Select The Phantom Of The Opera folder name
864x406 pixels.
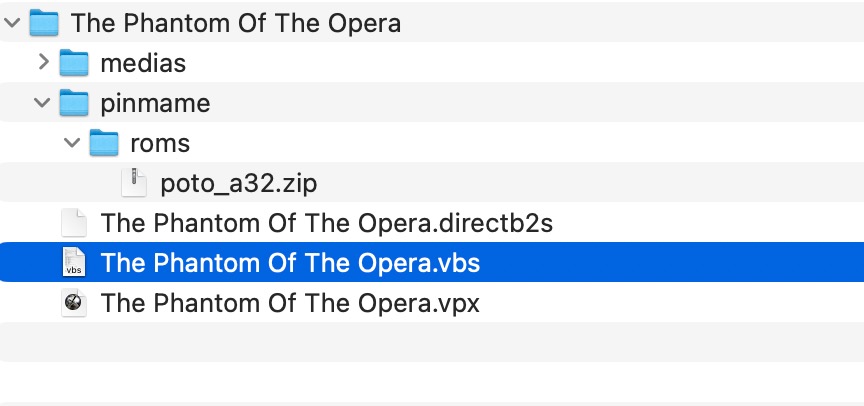pos(236,23)
